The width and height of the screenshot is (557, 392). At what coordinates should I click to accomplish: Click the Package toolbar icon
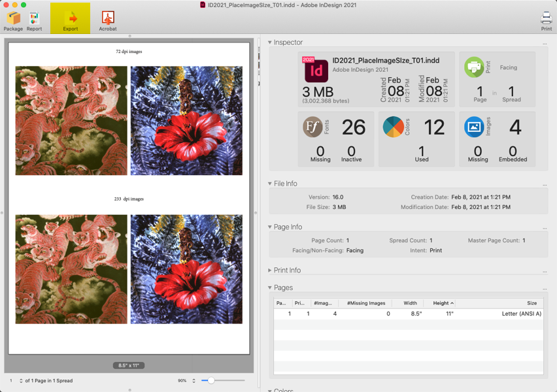pos(13,18)
